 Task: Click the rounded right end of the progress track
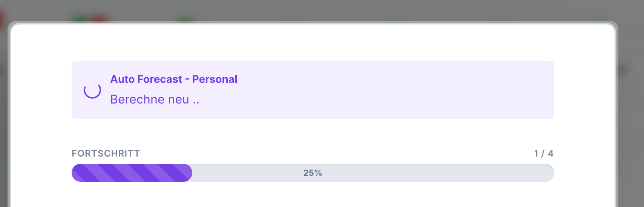click(x=550, y=173)
